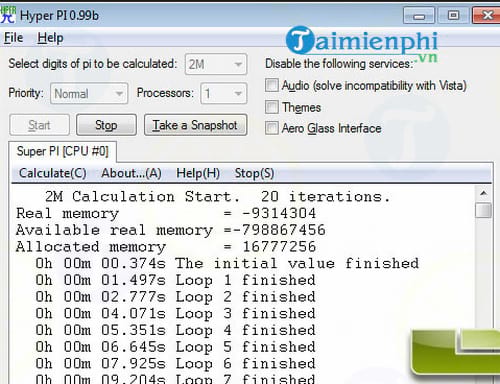Open the Processors dropdown showing 1
Screen dimensions: 500x384
click(224, 93)
